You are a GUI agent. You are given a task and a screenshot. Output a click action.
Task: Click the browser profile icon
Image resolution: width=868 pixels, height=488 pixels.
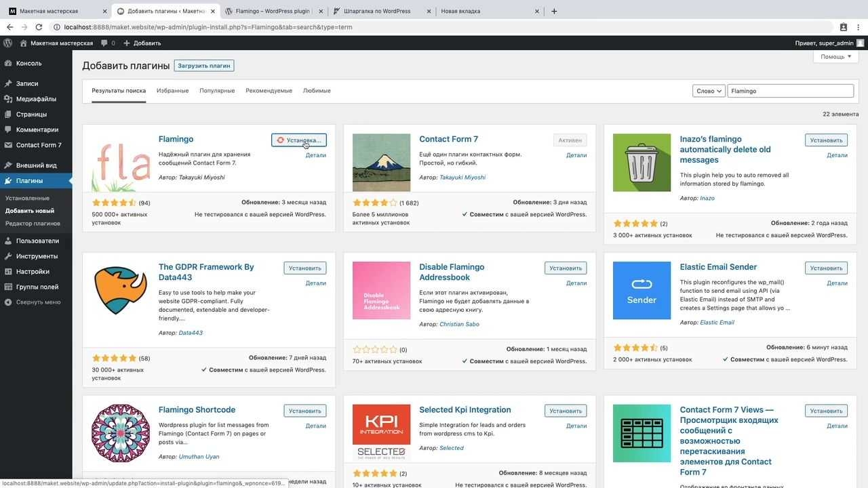(844, 27)
